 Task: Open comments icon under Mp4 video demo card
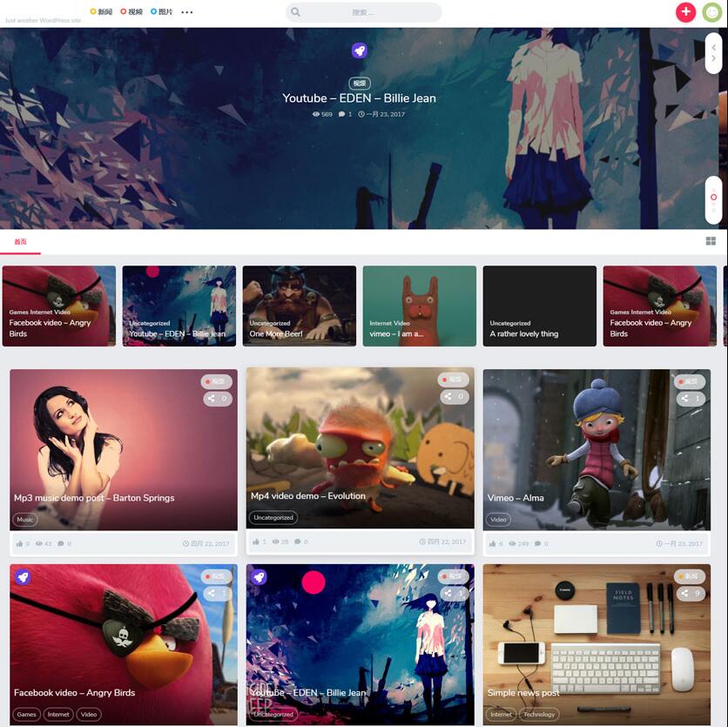point(298,542)
